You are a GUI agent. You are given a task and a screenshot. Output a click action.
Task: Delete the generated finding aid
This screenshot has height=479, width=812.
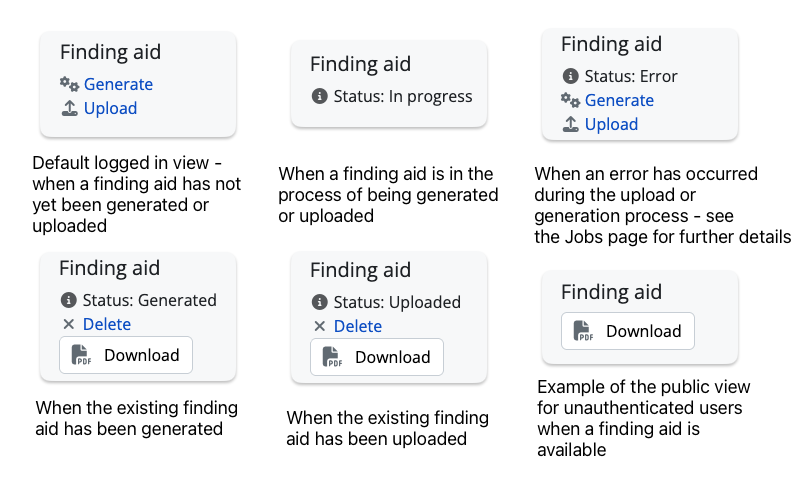[x=106, y=324]
